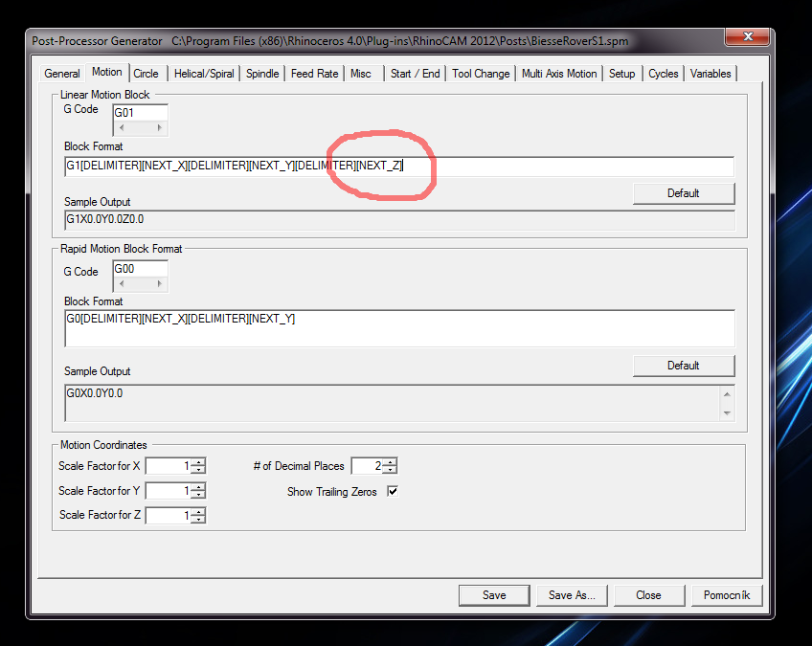Go to Helical/Spiral tab
Screen dimensions: 812x646
(204, 74)
